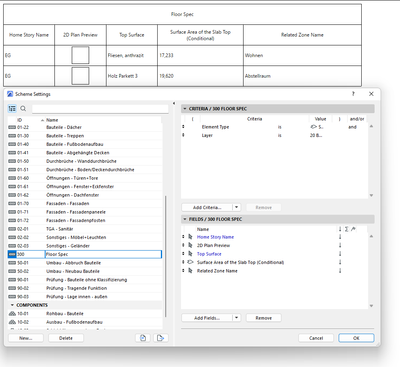
Task: Collapse the COMPONENTS group
Action: 12,305
